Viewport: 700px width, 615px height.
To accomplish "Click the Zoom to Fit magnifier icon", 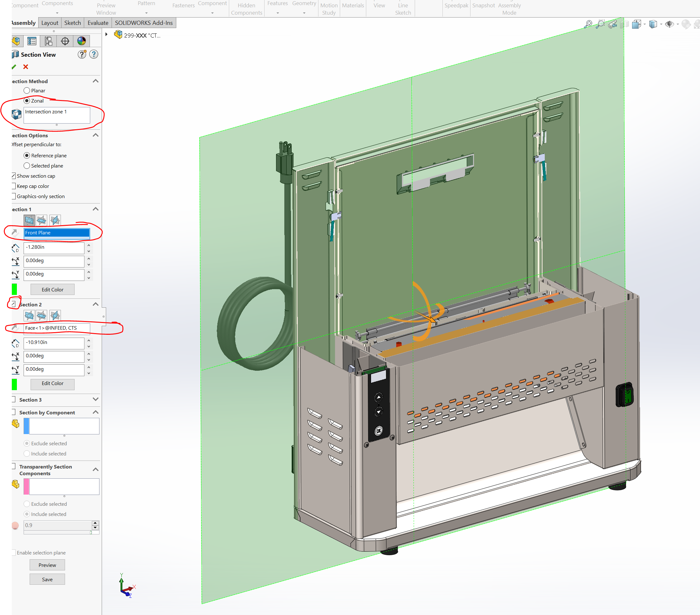I will click(588, 24).
